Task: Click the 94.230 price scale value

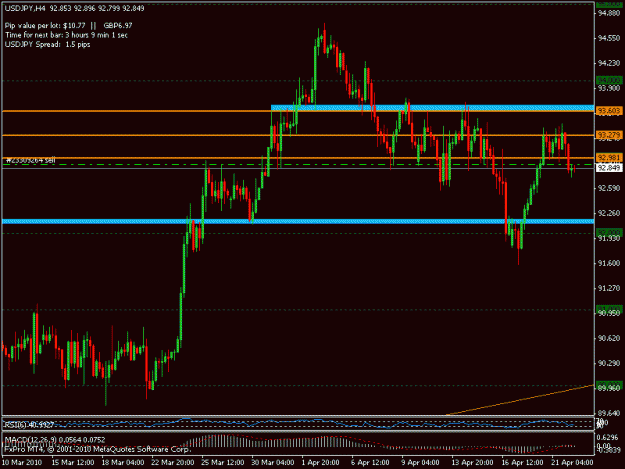Action: pyautogui.click(x=609, y=63)
